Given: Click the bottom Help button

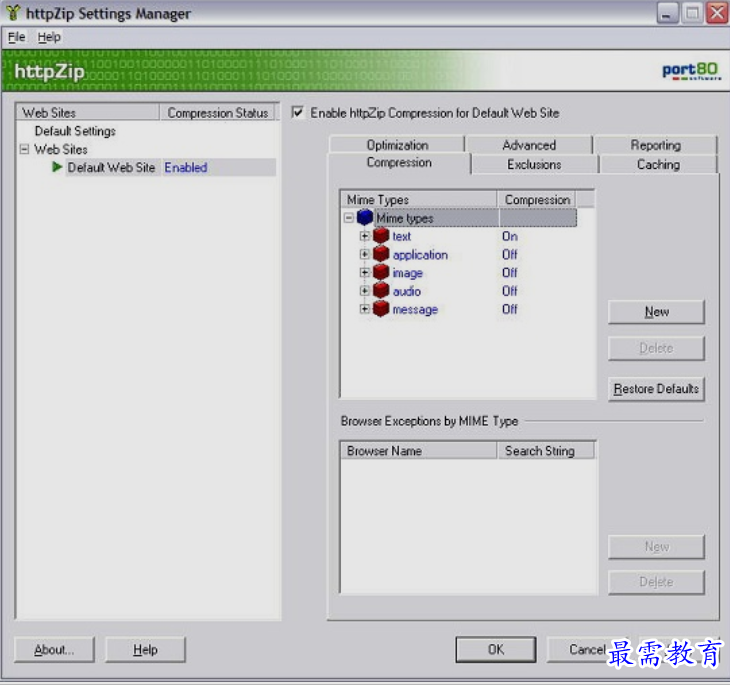Looking at the screenshot, I should [145, 649].
